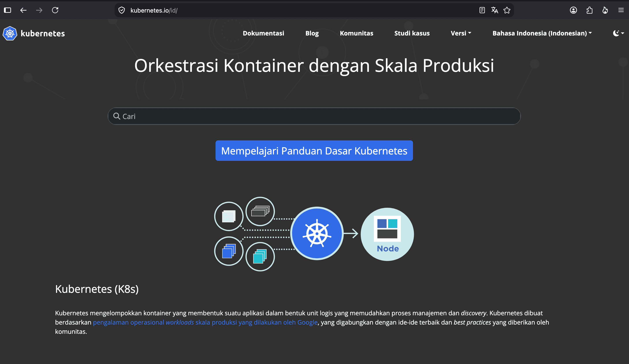Open Dokumentasi in the nav bar

[263, 33]
